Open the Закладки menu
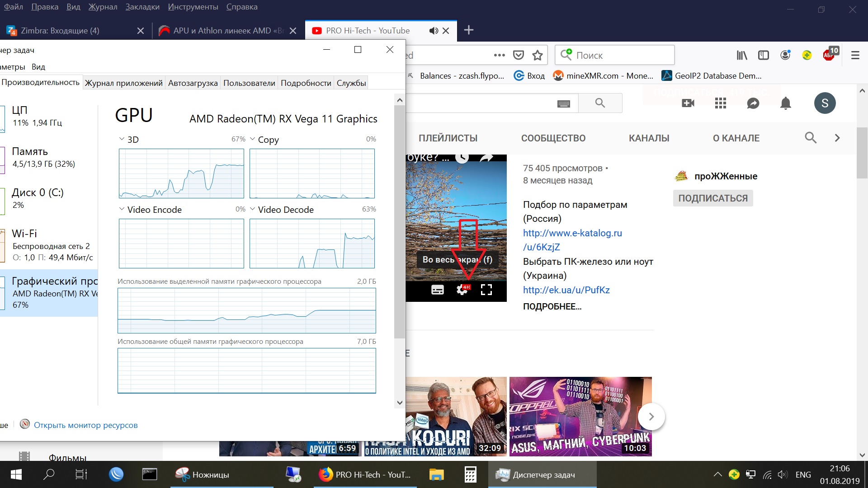Viewport: 868px width, 488px height. [x=142, y=7]
